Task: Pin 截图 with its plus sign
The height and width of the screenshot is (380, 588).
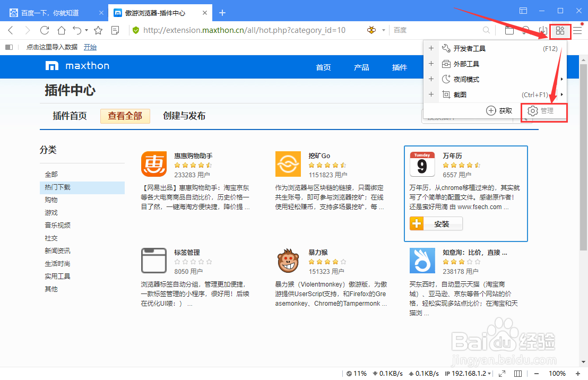Action: pos(431,94)
